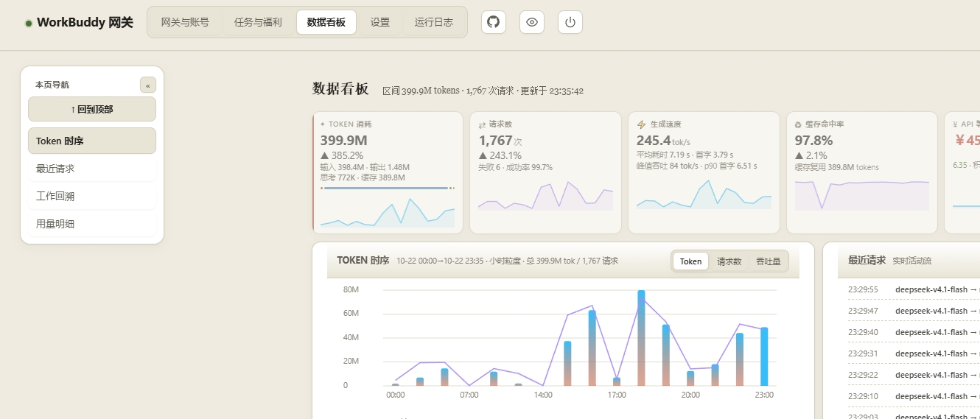This screenshot has height=419, width=980.
Task: Switch chart to 吞吐量 mode
Action: (x=769, y=261)
